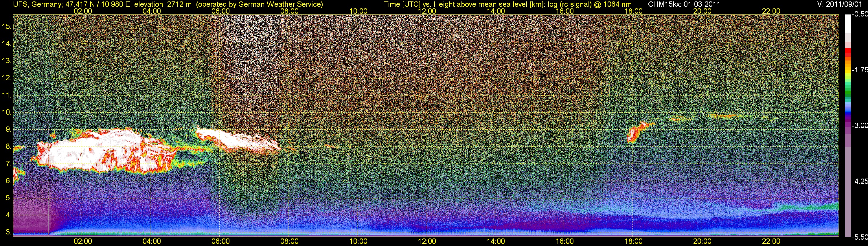Click the 5. km height axis label

coord(8,198)
